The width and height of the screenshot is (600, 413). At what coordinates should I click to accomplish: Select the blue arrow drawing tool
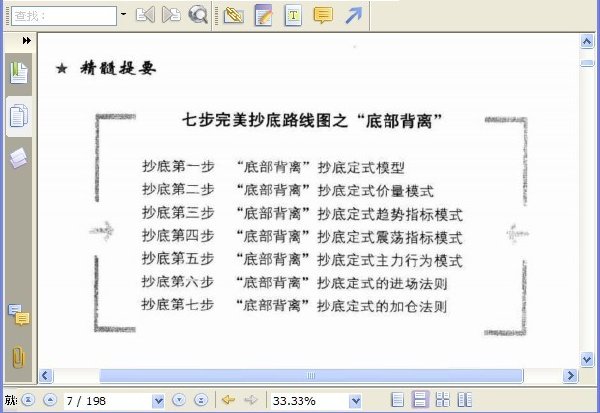pos(353,15)
